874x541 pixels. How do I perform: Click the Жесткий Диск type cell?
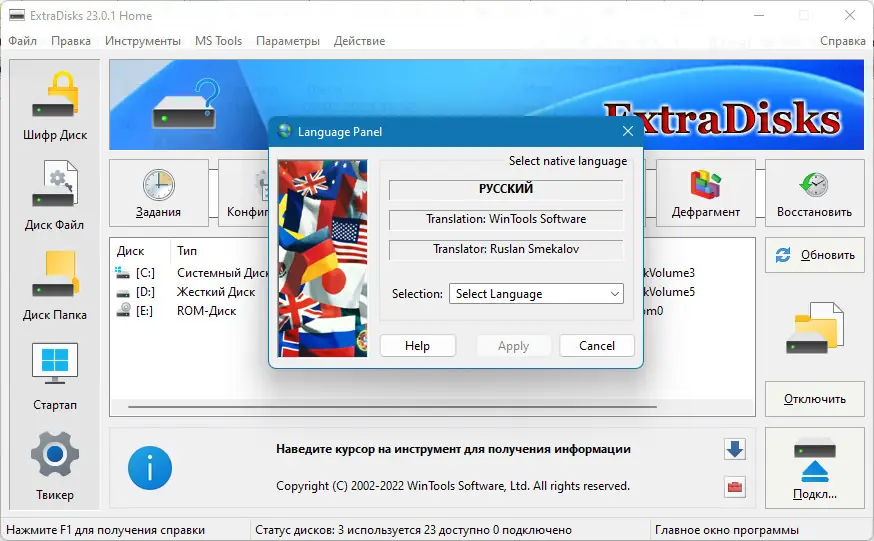pos(216,292)
